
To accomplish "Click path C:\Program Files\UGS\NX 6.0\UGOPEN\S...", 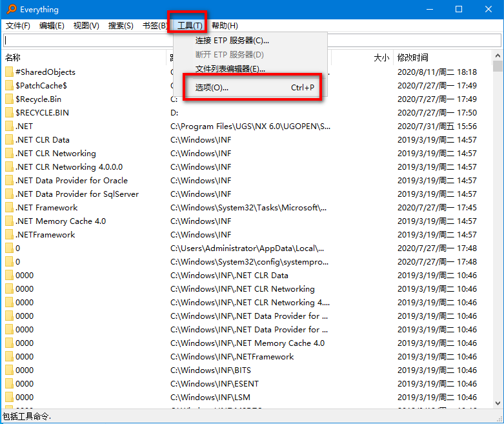I will [x=250, y=126].
